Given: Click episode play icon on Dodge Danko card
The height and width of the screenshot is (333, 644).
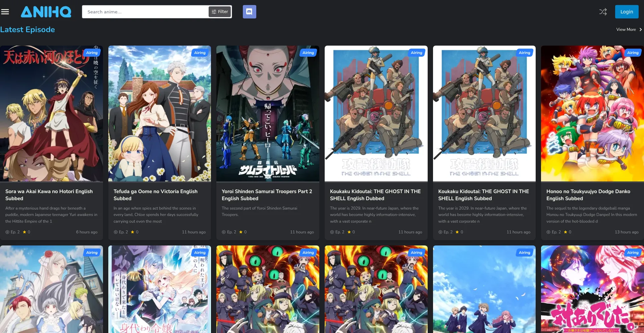Looking at the screenshot, I should (548, 232).
